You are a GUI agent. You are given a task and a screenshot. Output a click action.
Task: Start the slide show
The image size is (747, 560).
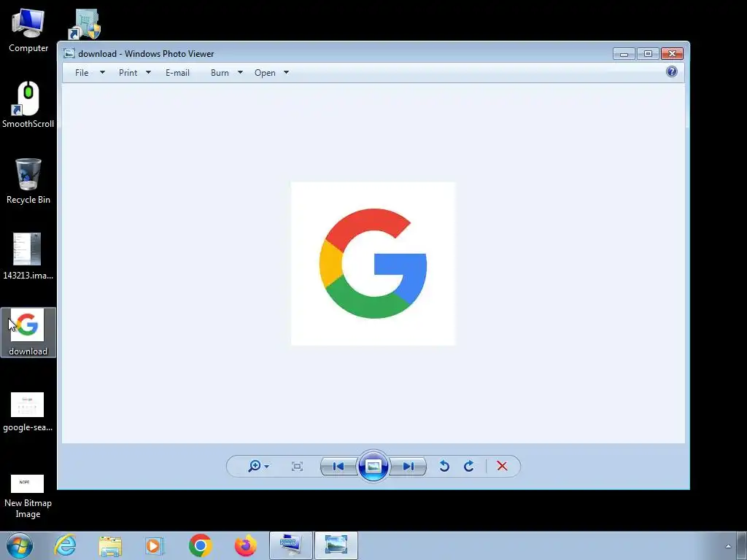[373, 466]
